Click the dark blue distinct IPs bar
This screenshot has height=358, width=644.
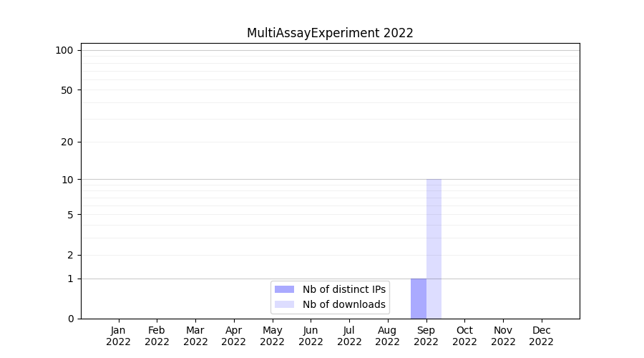click(x=418, y=299)
